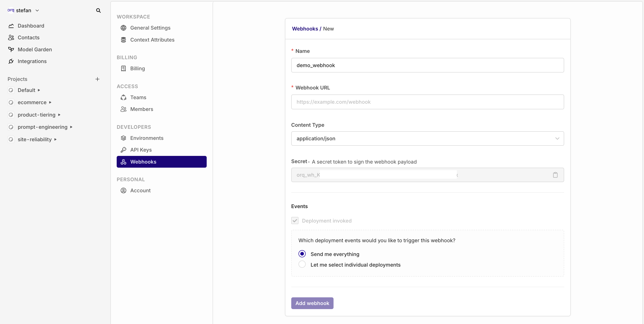The width and height of the screenshot is (644, 324).
Task: Select Send me everything radio option
Action: pos(302,254)
